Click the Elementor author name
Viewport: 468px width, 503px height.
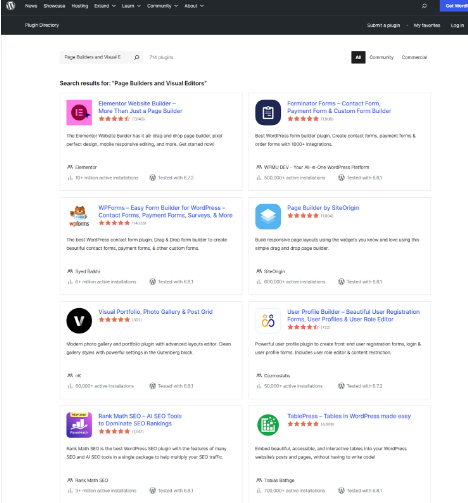click(86, 167)
